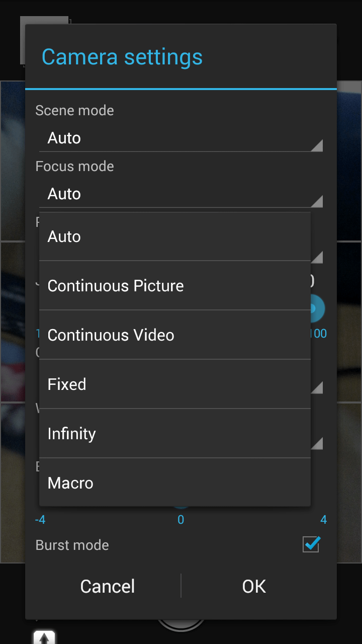Click the exposure slider knob above the 0 label
This screenshot has height=644, width=362.
point(181,507)
